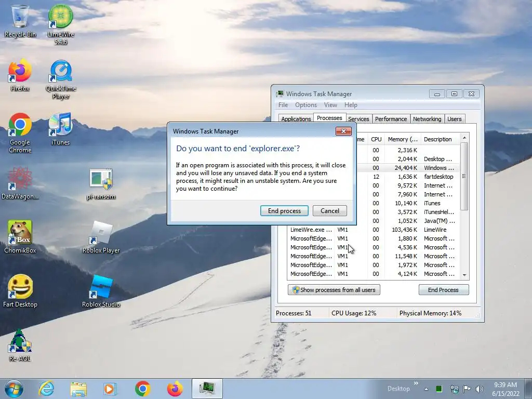Image resolution: width=532 pixels, height=399 pixels.
Task: Close the explorer.exe confirmation dialog
Action: click(343, 131)
